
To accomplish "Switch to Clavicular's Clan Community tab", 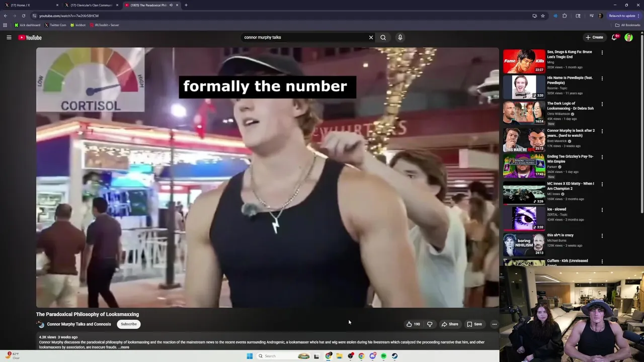I will (92, 5).
